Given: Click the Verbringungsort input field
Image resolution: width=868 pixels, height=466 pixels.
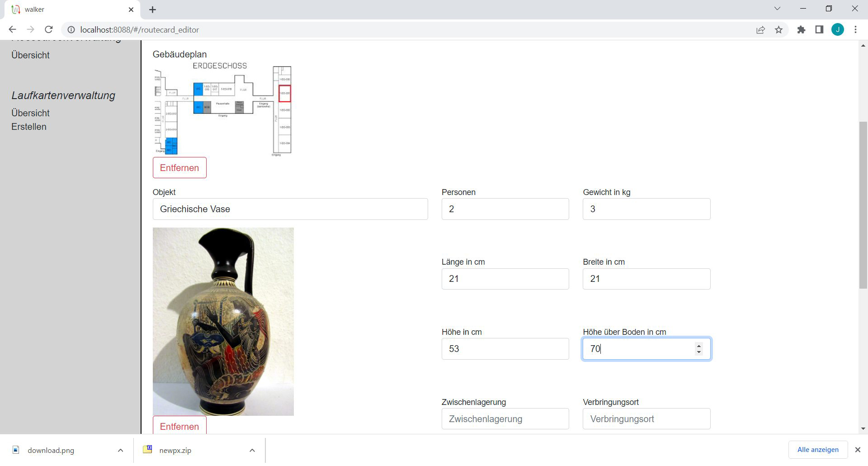Looking at the screenshot, I should pyautogui.click(x=646, y=419).
